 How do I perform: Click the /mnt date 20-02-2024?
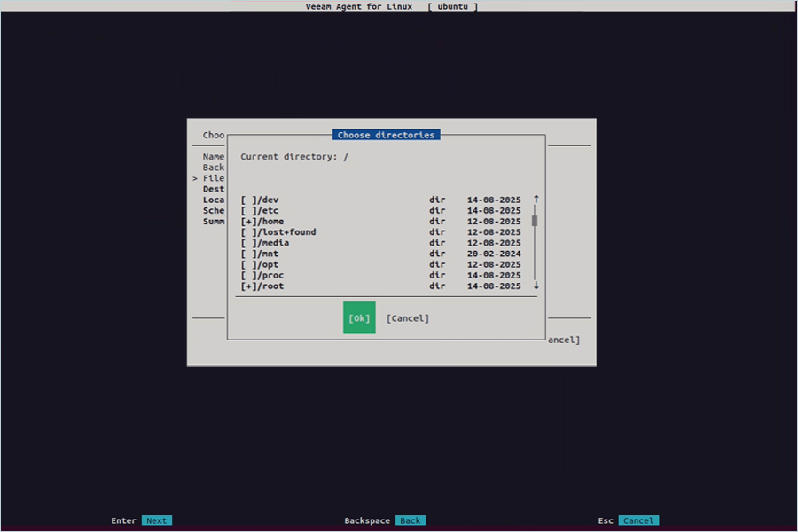point(494,254)
